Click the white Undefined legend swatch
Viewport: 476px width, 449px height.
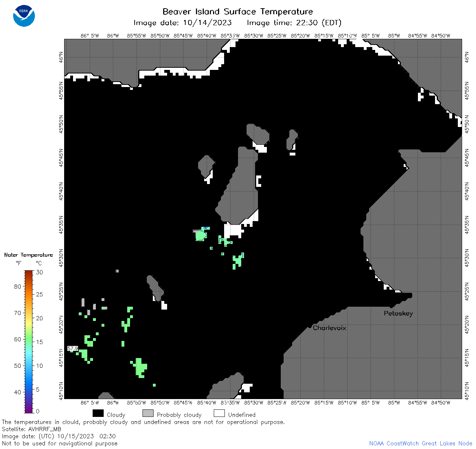[x=219, y=413]
